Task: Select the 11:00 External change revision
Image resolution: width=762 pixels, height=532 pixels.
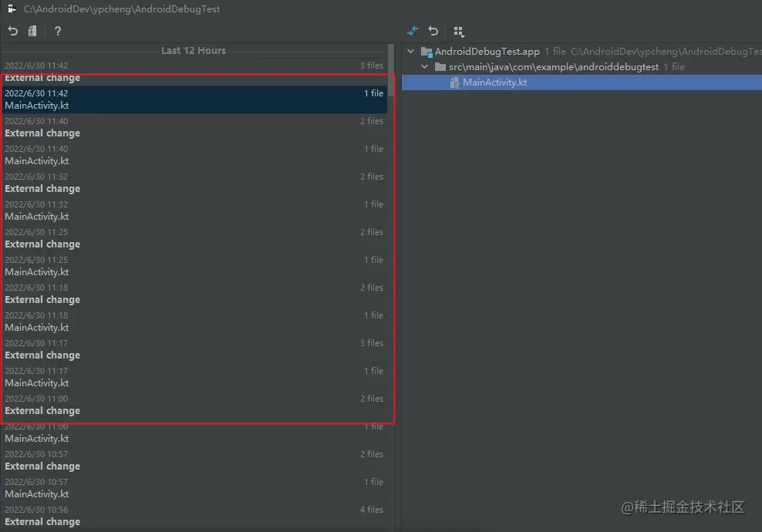Action: coord(194,404)
